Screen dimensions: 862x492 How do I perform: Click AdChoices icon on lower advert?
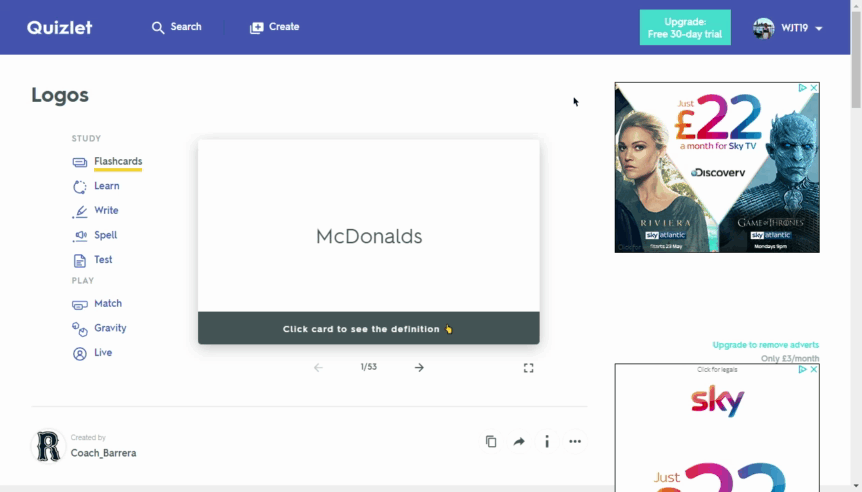[x=803, y=369]
